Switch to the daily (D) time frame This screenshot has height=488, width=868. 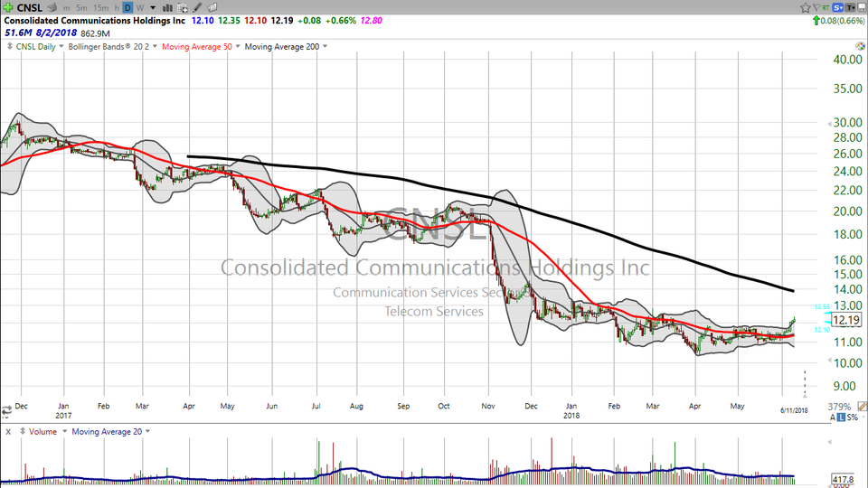point(127,7)
